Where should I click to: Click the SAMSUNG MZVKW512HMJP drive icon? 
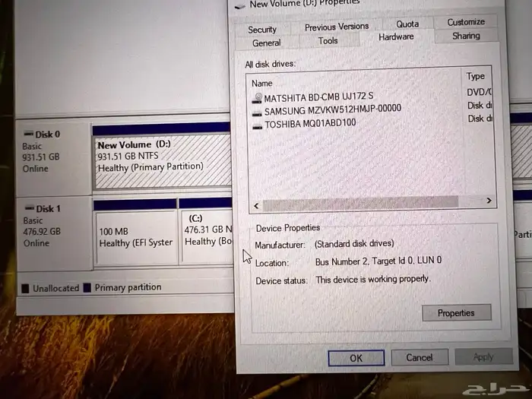click(258, 111)
